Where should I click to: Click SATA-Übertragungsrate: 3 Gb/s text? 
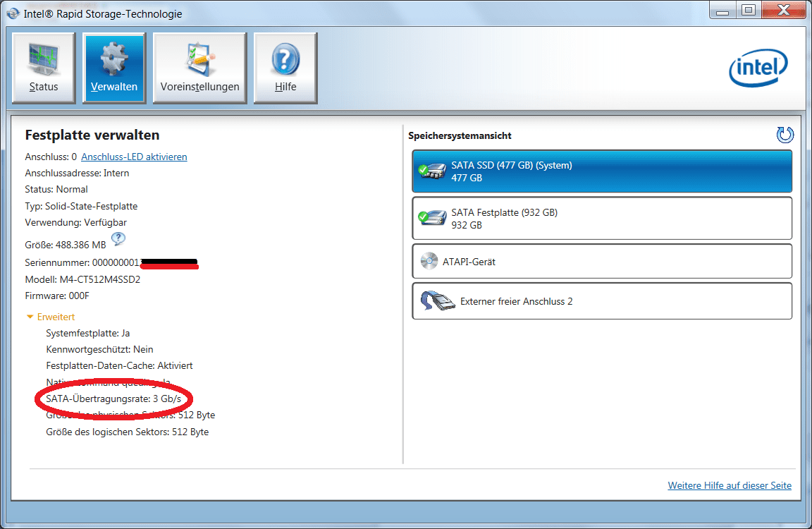[113, 399]
